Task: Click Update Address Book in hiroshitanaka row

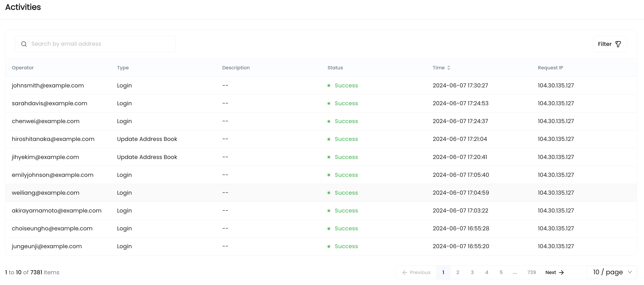Action: 147,139
